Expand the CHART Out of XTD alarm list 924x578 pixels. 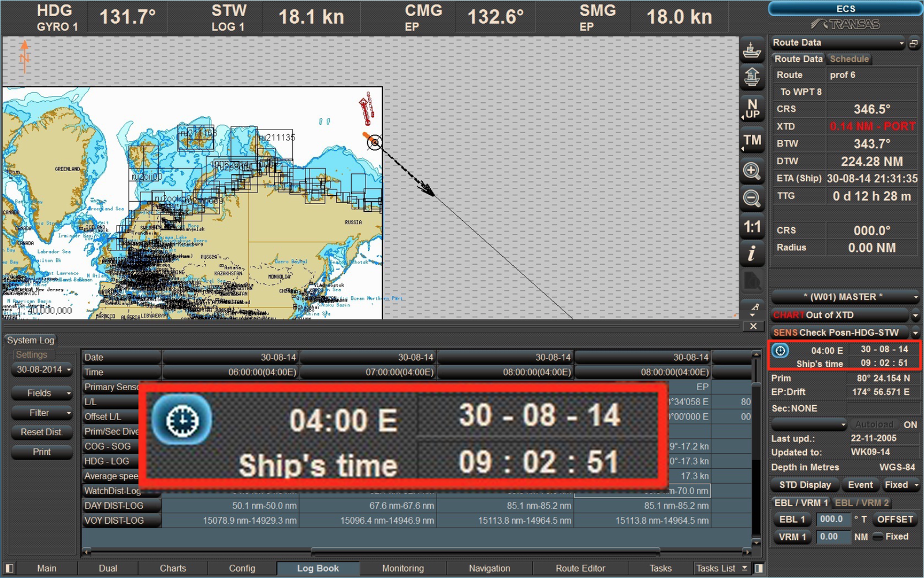click(915, 315)
